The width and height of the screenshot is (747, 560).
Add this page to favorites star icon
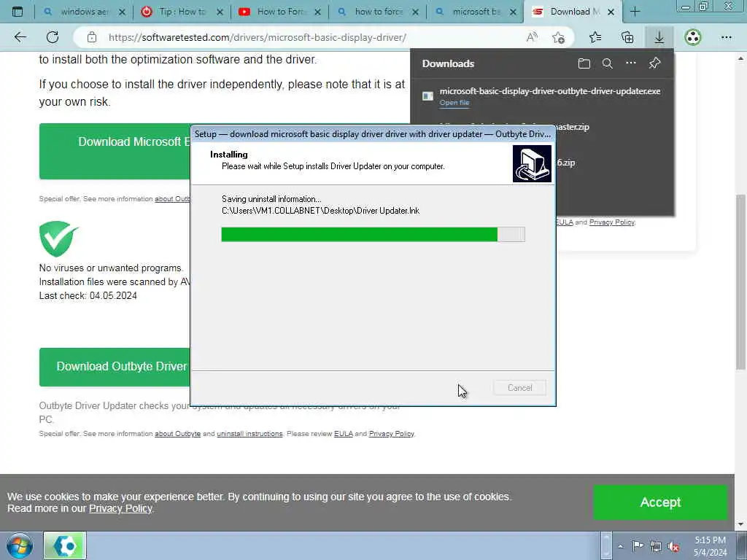(x=558, y=37)
